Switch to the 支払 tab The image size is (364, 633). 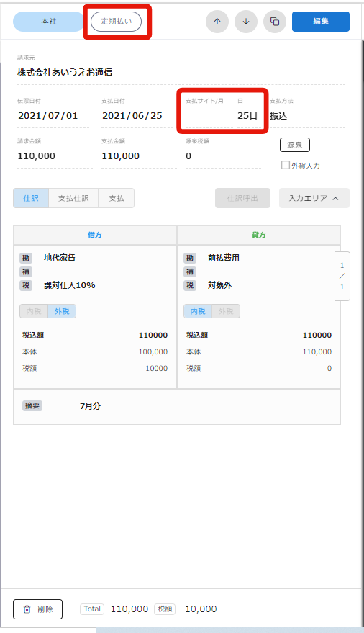116,198
